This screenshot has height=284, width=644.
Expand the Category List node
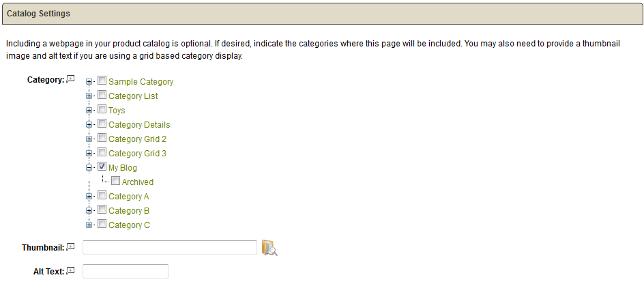pyautogui.click(x=89, y=96)
